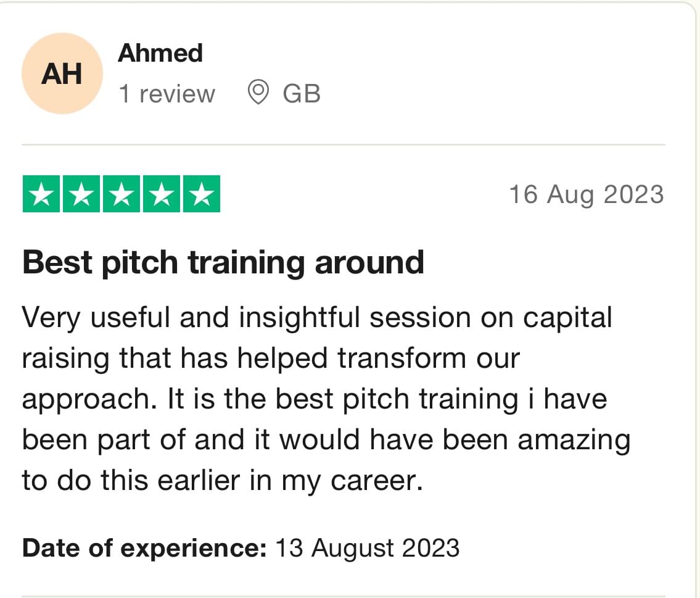Click review text starting Very useful and insightful

(326, 399)
